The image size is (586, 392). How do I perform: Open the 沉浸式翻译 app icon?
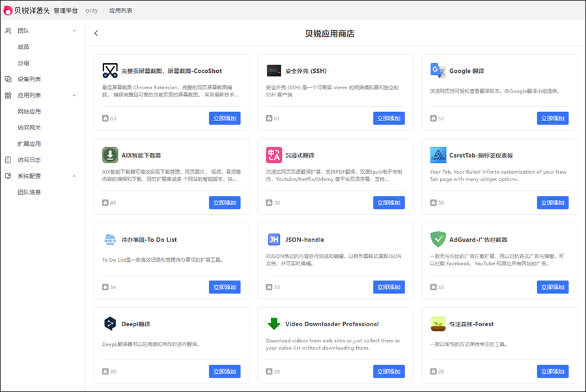tap(274, 154)
